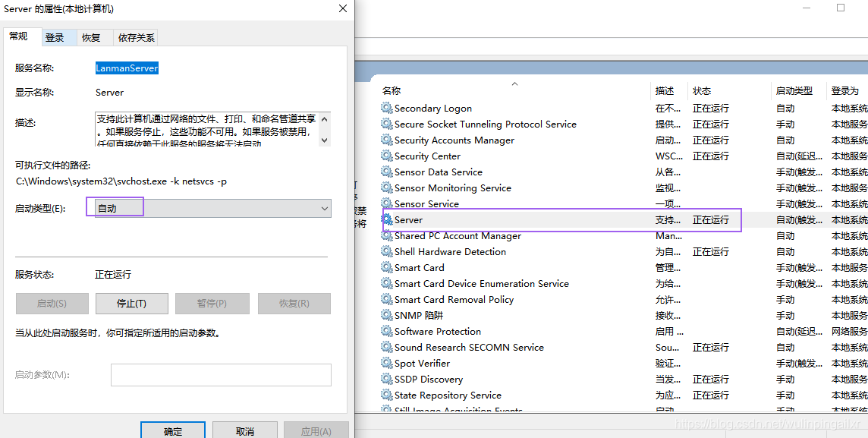Open the 依存关系 tab
Viewport: 868px width, 438px height.
pos(136,38)
